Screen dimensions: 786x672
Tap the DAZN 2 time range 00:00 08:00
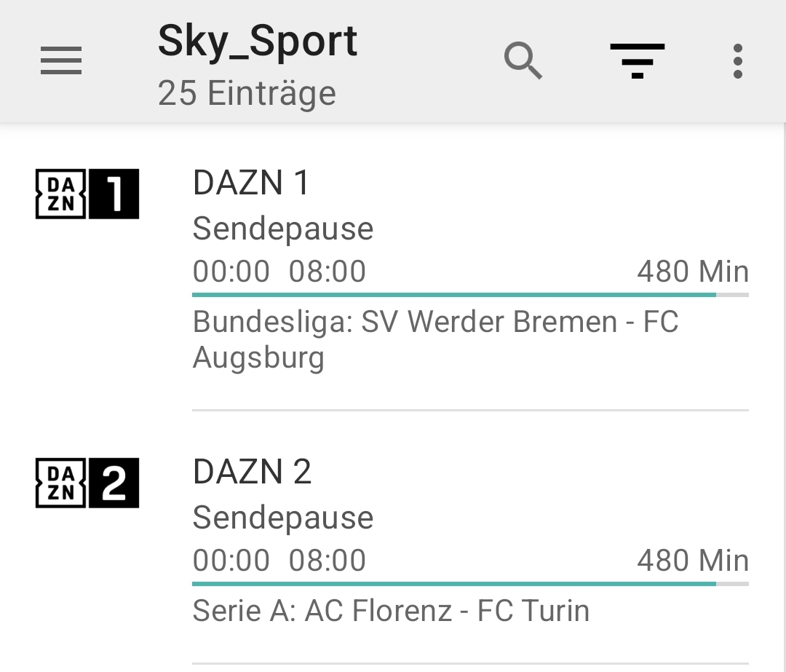coord(279,561)
